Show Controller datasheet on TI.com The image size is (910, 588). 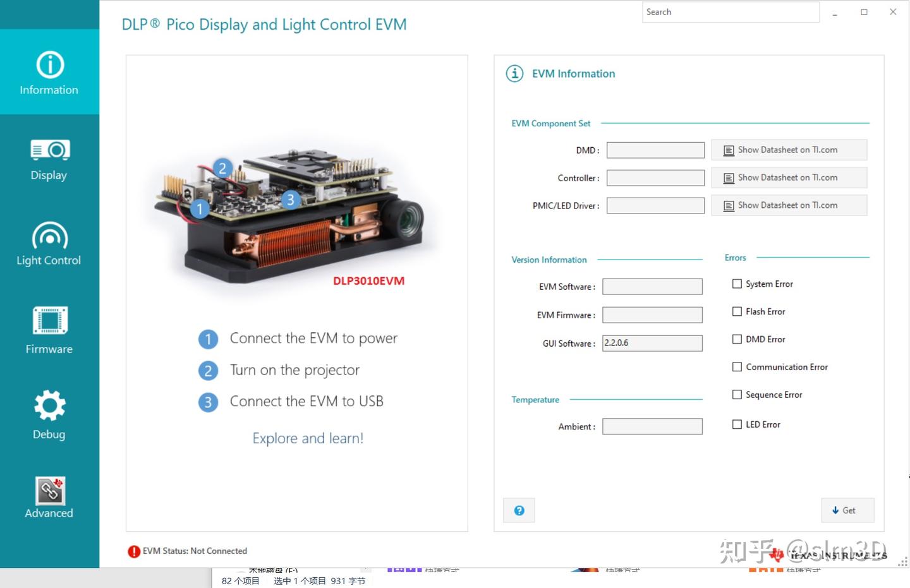[789, 177]
